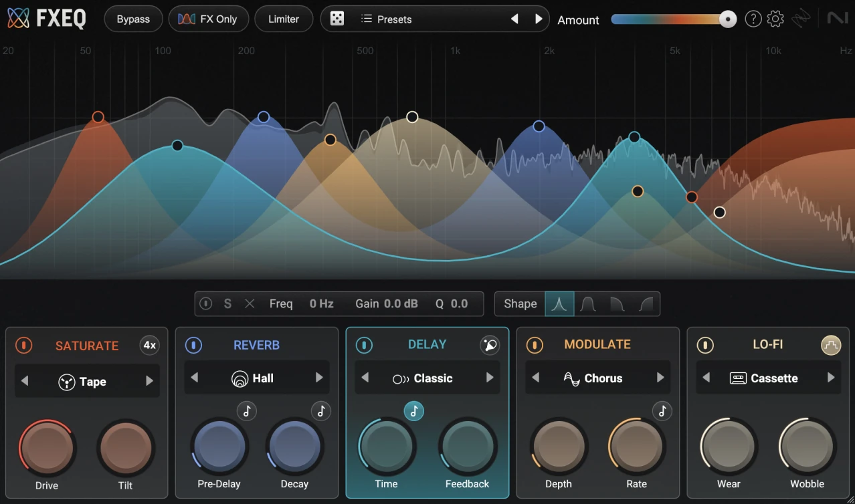The image size is (855, 504).
Task: Click the 4x oversampling icon in Saturate
Action: point(150,345)
